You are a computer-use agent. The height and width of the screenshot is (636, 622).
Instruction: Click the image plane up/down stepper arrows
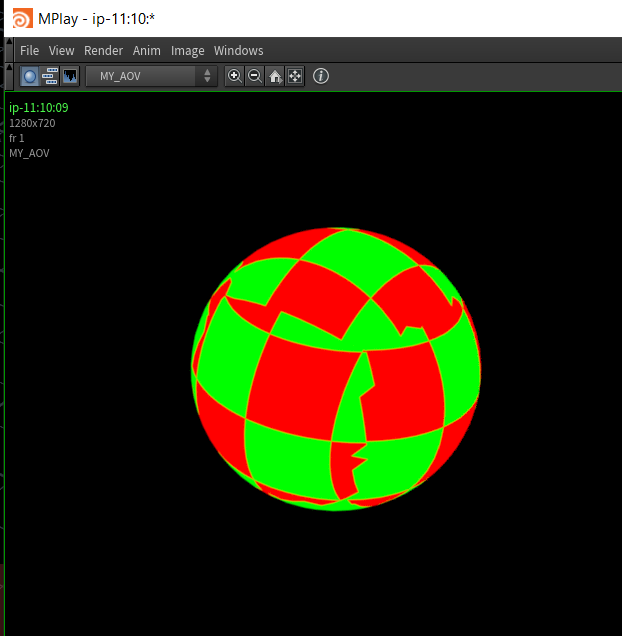[x=207, y=76]
